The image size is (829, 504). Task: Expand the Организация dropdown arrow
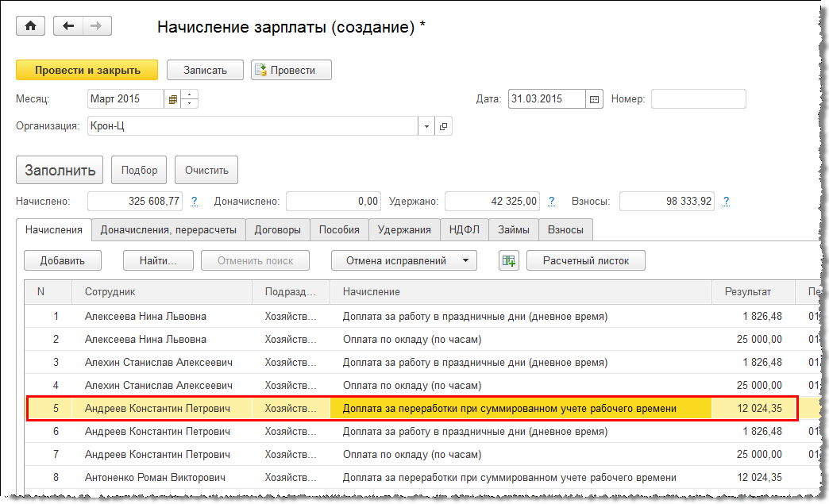tap(426, 126)
